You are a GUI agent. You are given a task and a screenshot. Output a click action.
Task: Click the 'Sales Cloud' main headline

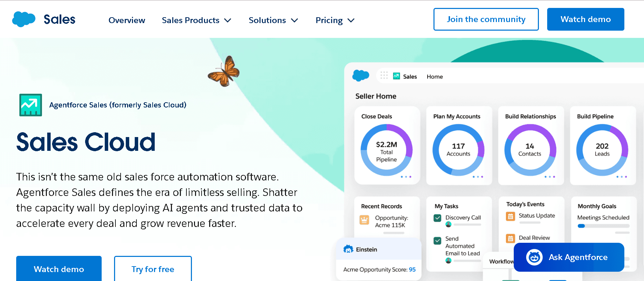coord(86,142)
